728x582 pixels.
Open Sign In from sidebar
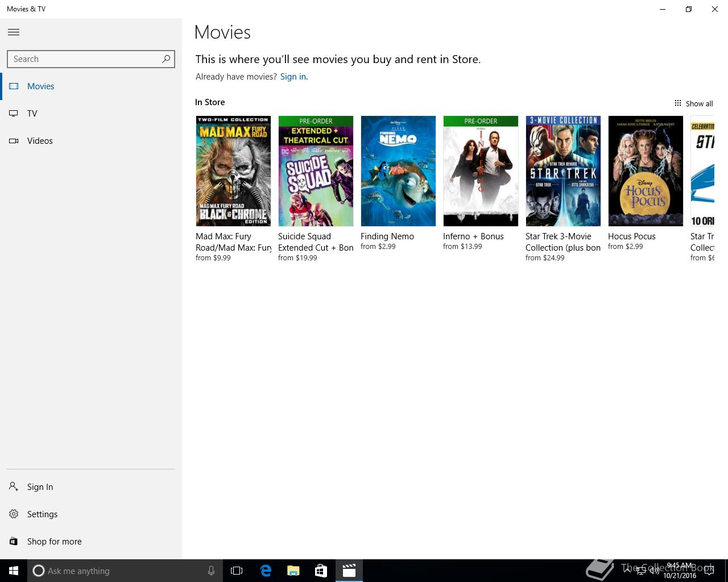coord(91,487)
